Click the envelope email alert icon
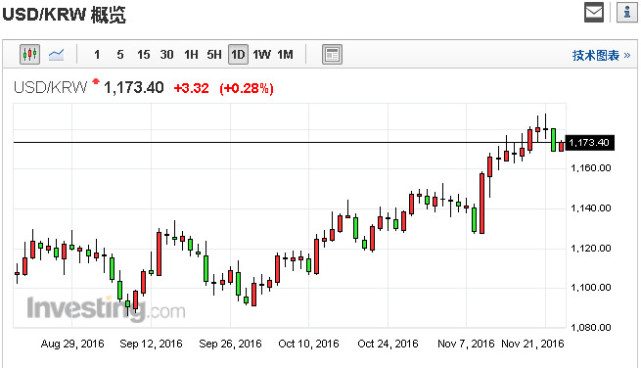Viewport: 641px width, 368px height. [594, 12]
